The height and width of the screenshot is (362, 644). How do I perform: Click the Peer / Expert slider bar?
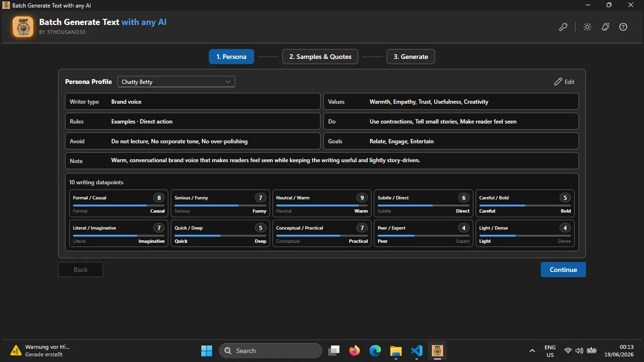pos(423,236)
